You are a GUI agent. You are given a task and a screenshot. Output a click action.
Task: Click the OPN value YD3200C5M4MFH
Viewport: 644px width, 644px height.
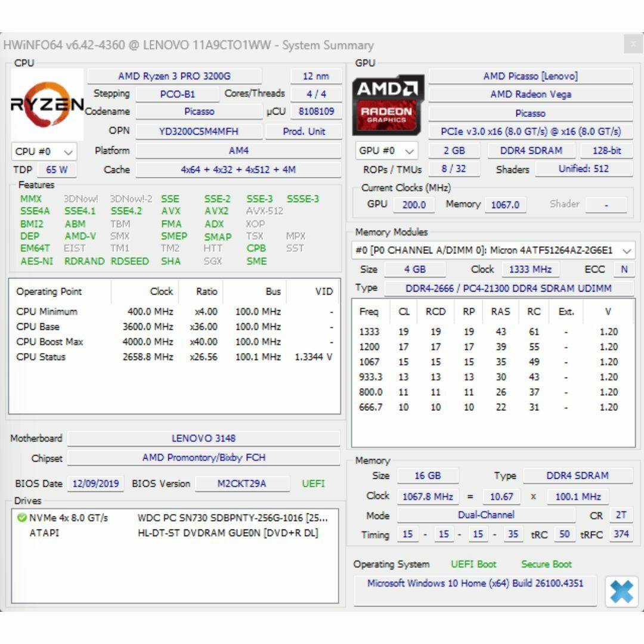(199, 131)
